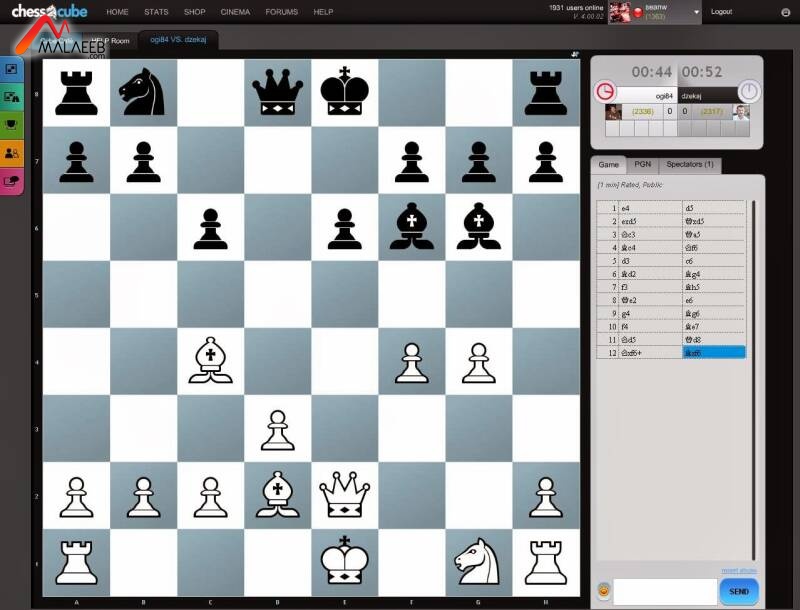
Task: Click the blue chessboard sidebar icon
Action: [x=11, y=70]
